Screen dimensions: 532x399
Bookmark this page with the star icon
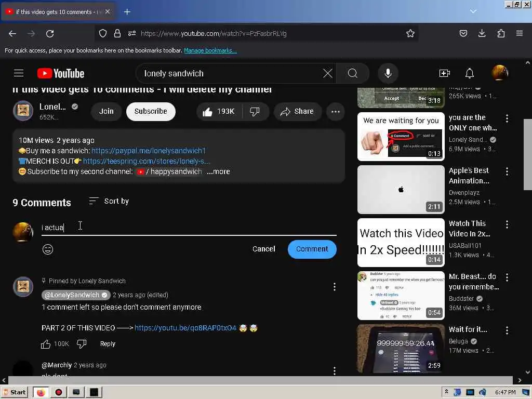tap(410, 33)
